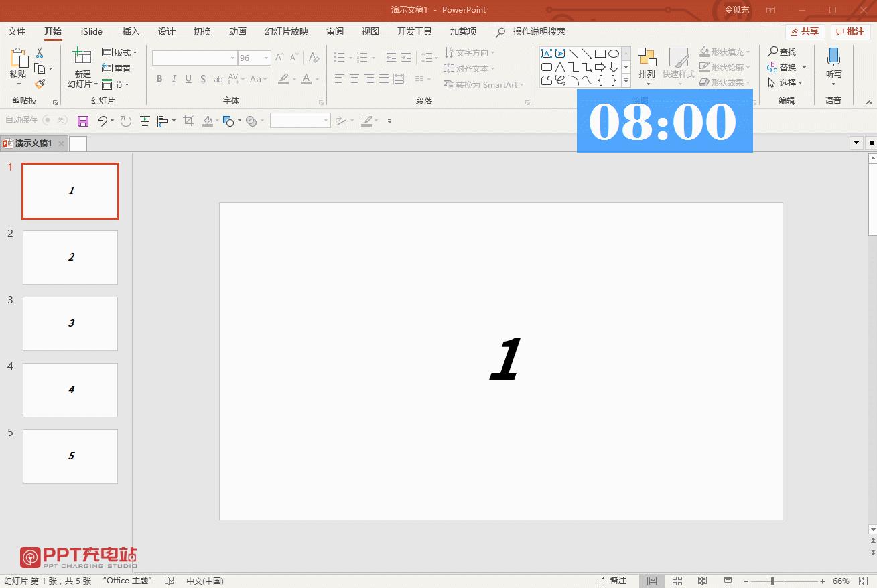Expand the font size dropdown showing 96
This screenshot has height=588, width=877.
click(266, 58)
